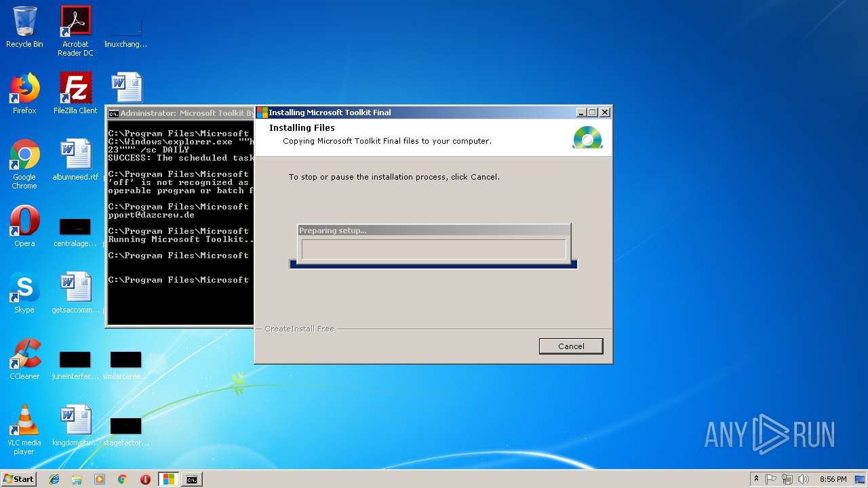This screenshot has width=868, height=488.
Task: Open Windows Explorer folder icon in taskbar
Action: pos(77,479)
